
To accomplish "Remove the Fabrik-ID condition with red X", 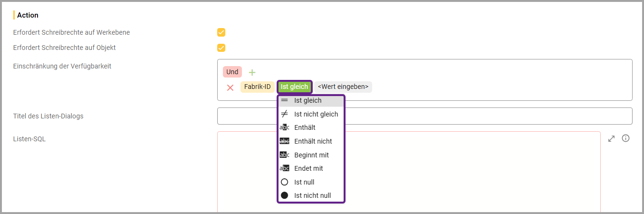I will tap(230, 88).
